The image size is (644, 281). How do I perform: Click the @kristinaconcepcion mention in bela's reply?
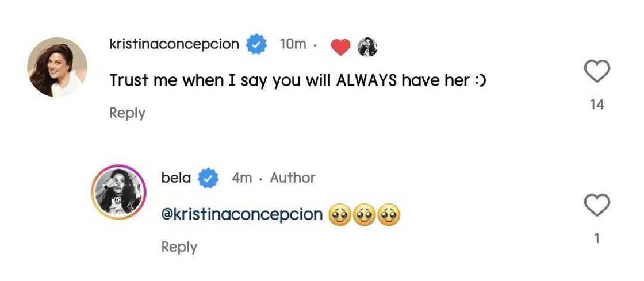tap(241, 214)
